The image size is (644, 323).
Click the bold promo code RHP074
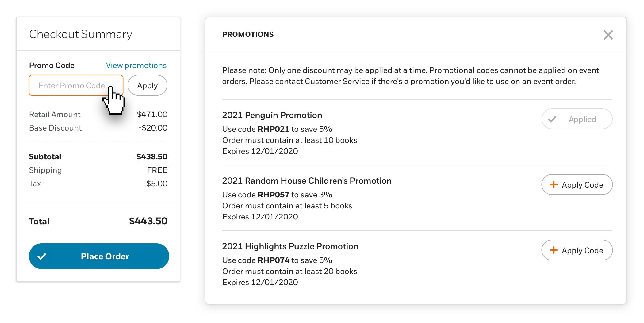click(x=273, y=260)
